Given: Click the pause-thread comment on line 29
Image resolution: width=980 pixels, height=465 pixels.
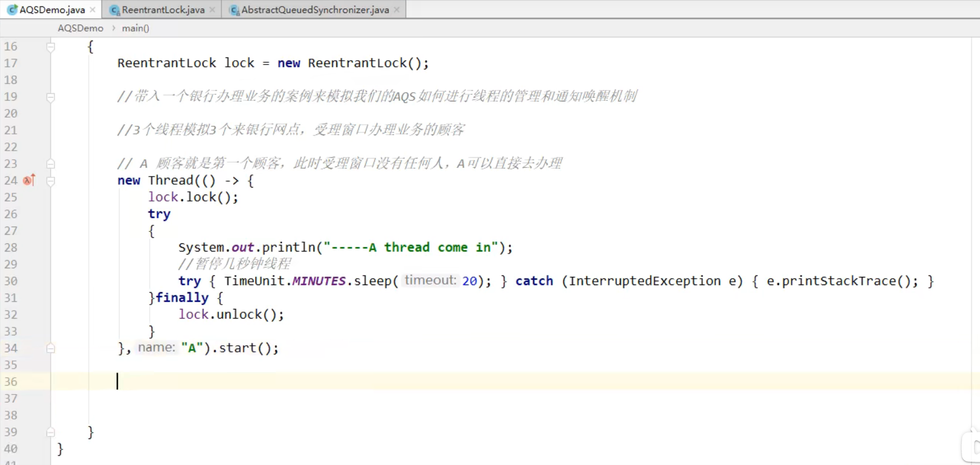Looking at the screenshot, I should [x=235, y=264].
